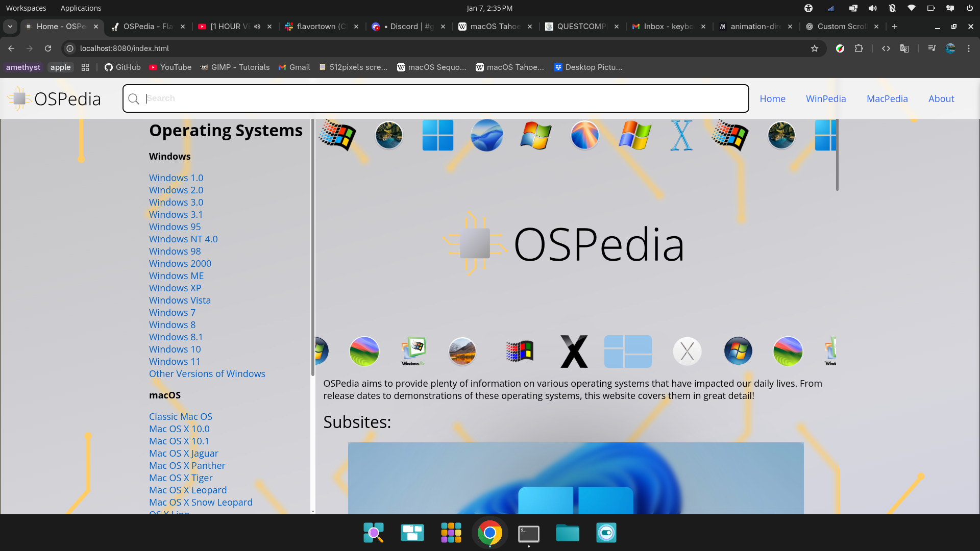Viewport: 980px width, 551px height.
Task: Bookmark this page with the star icon
Action: 815,48
